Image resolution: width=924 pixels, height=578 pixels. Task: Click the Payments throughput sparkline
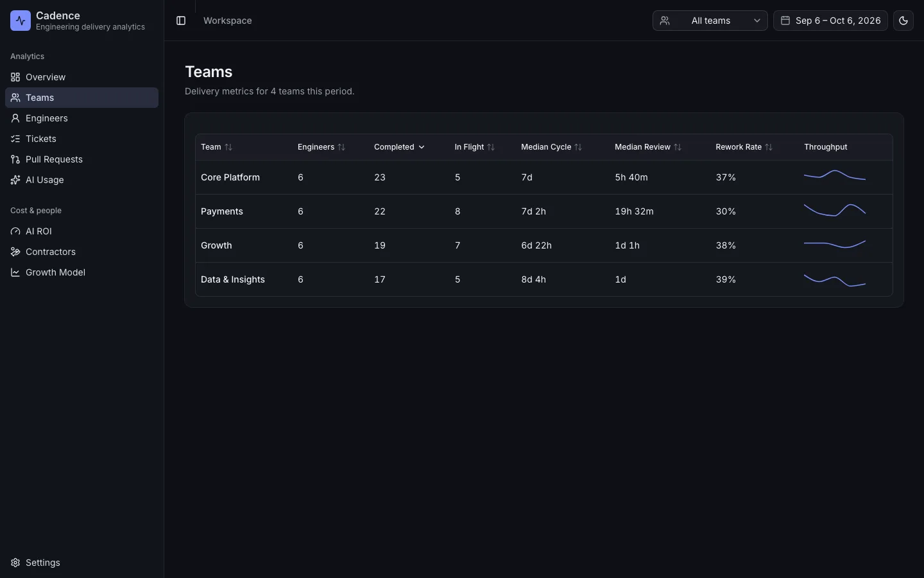click(835, 210)
